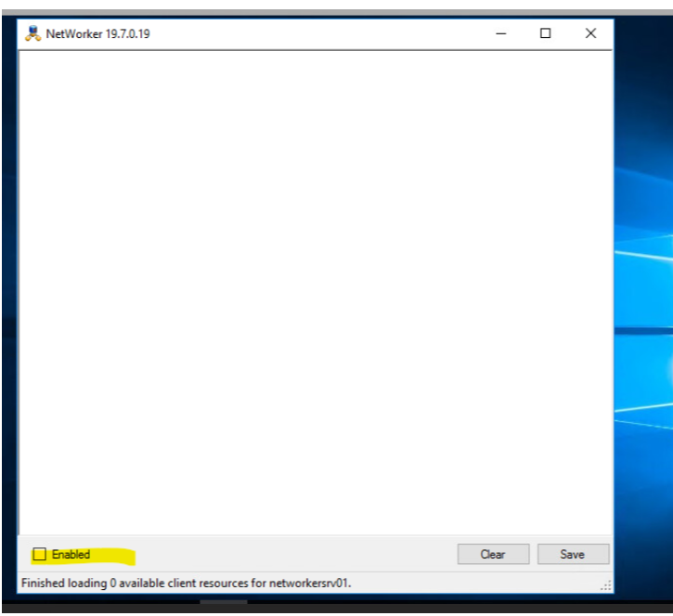The height and width of the screenshot is (616, 673).
Task: Click the NetWorker app icon in title bar
Action: (32, 33)
